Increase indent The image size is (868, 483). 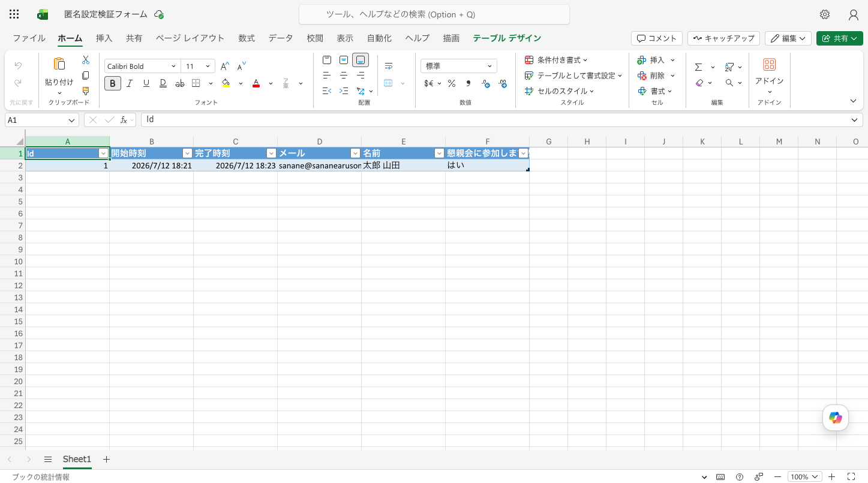click(x=344, y=91)
